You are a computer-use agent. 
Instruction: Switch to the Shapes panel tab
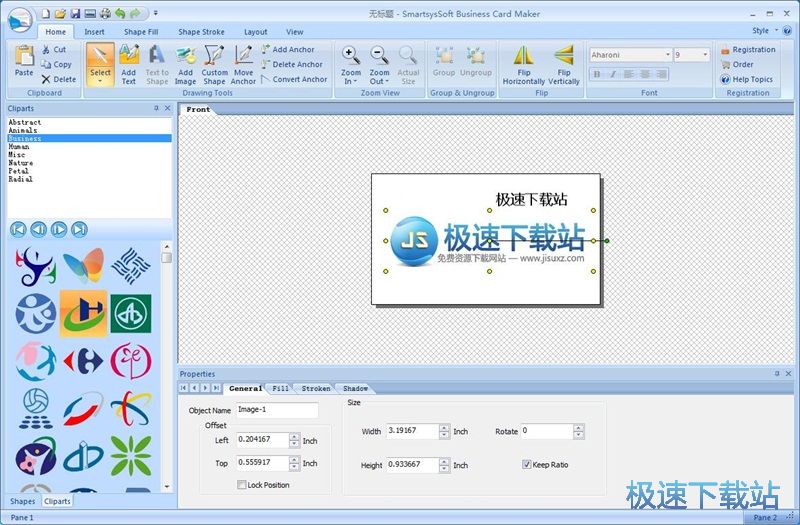click(x=22, y=501)
